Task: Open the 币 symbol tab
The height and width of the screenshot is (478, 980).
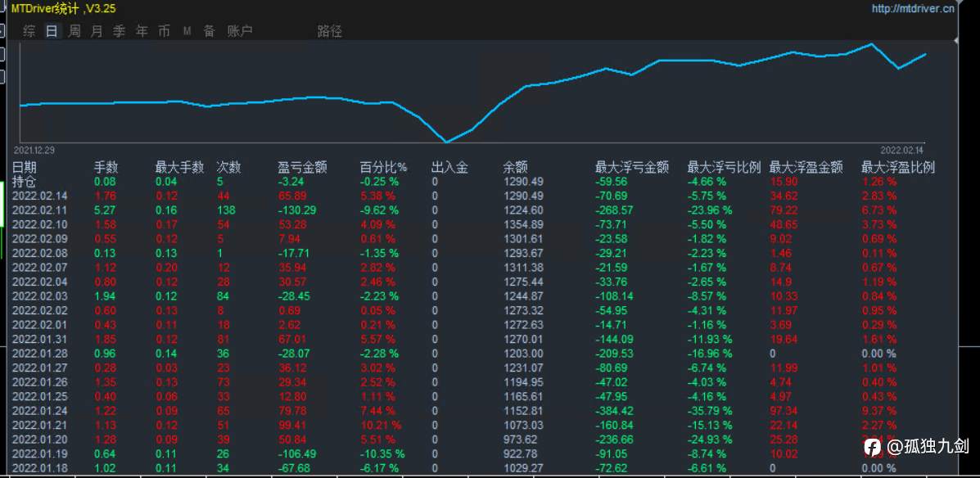Action: pos(165,31)
